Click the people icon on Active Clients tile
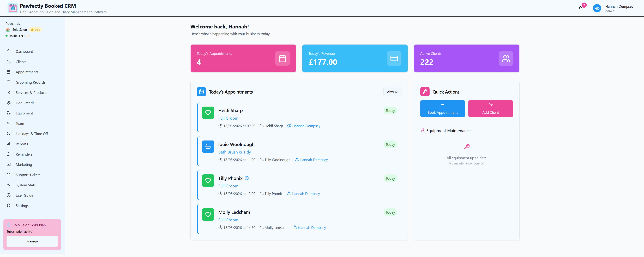The height and width of the screenshot is (257, 644). (x=506, y=58)
